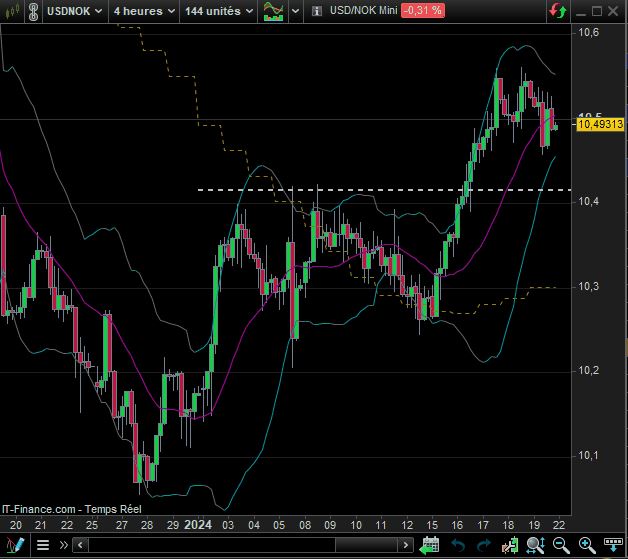
Task: Click the redo arrow icon
Action: [484, 545]
